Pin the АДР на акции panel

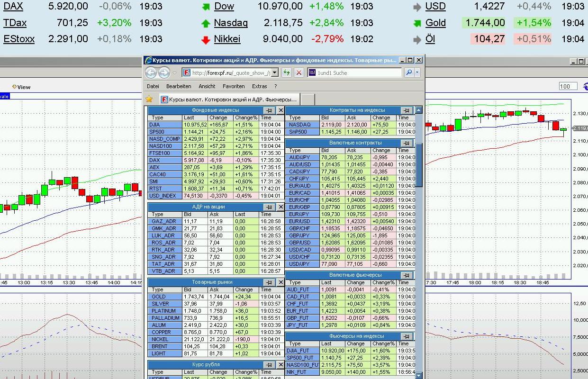pos(269,207)
